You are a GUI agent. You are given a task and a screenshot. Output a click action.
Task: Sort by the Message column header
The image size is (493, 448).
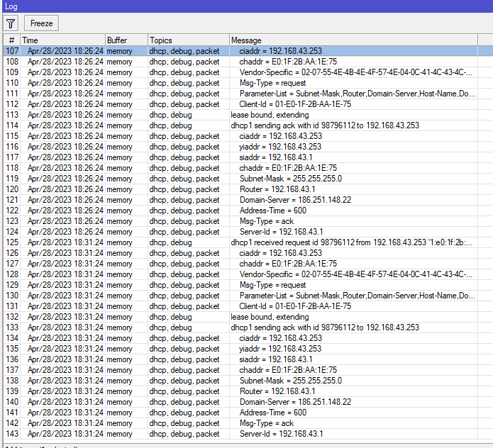353,40
